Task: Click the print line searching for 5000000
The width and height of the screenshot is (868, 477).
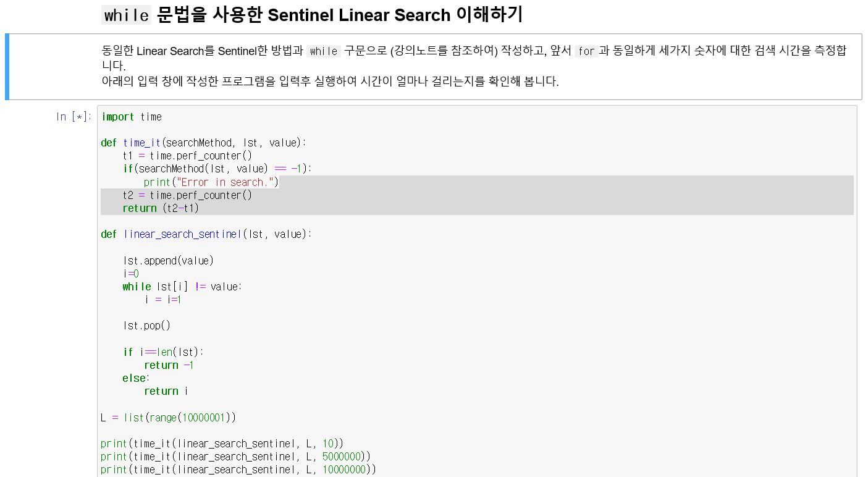Action: 235,457
